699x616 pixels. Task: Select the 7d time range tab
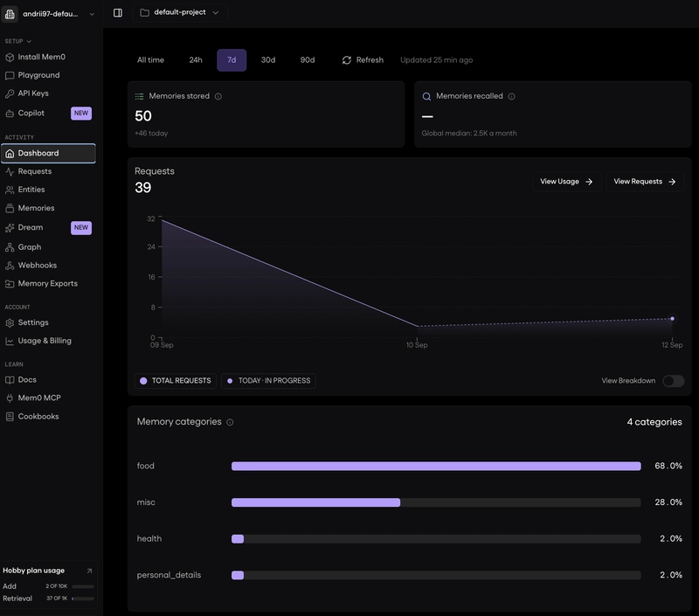[232, 60]
